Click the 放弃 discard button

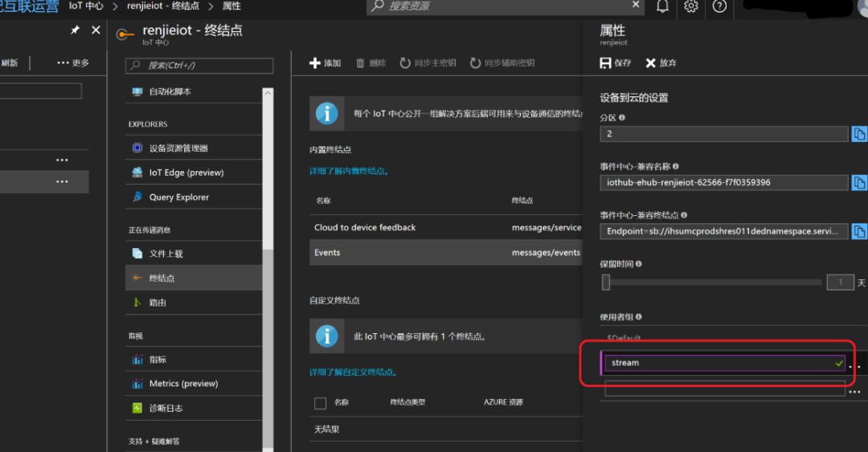[x=661, y=63]
